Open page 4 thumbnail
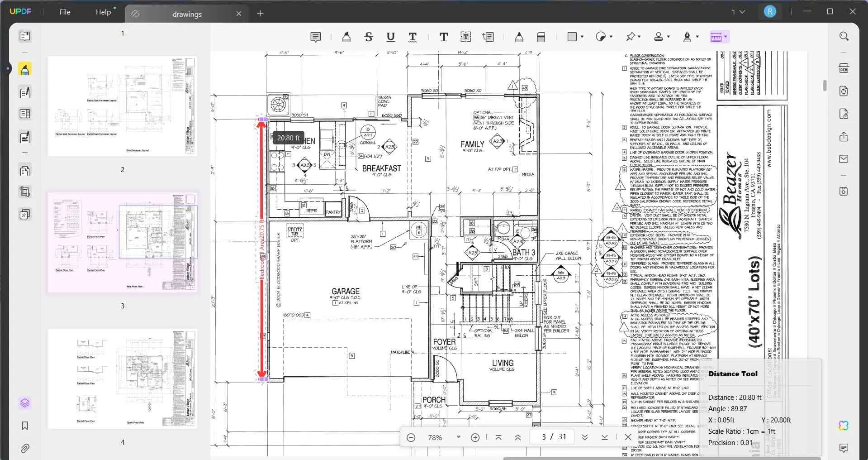The width and height of the screenshot is (868, 460). tap(123, 379)
